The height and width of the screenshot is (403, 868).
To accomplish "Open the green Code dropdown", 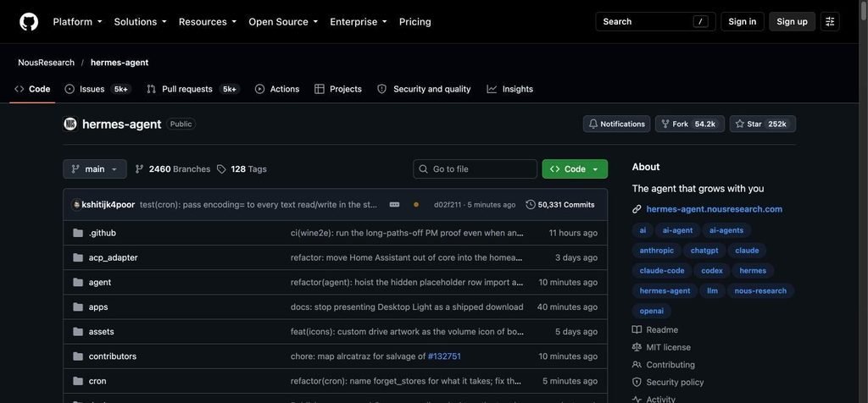I will pyautogui.click(x=575, y=169).
